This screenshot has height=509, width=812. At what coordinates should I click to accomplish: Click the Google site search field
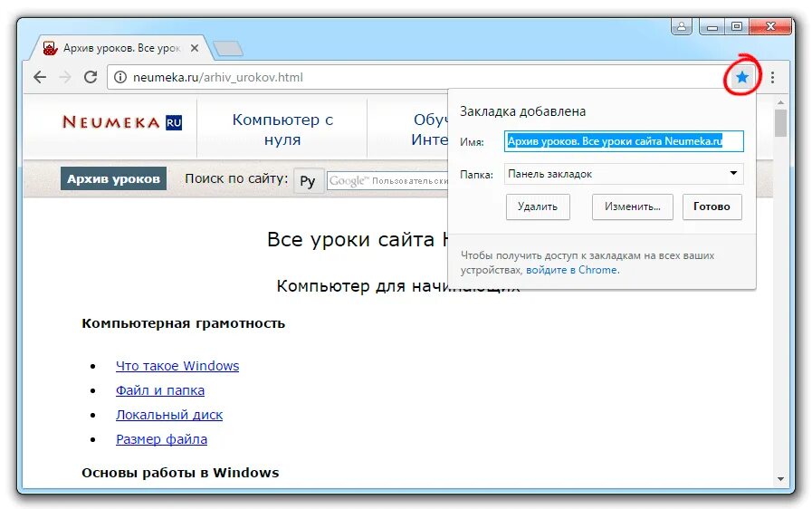[388, 181]
